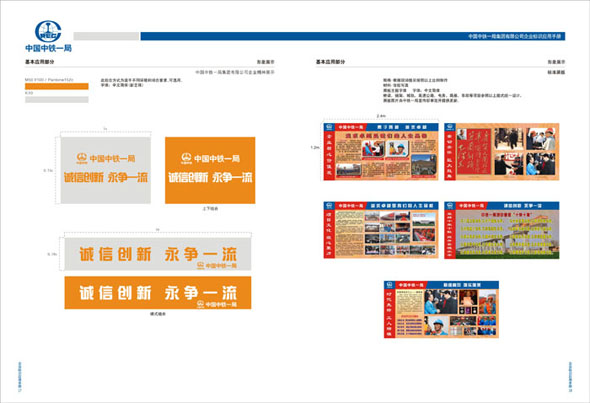Open the display board with many small photo grid
590x403 pixels.
point(381,230)
